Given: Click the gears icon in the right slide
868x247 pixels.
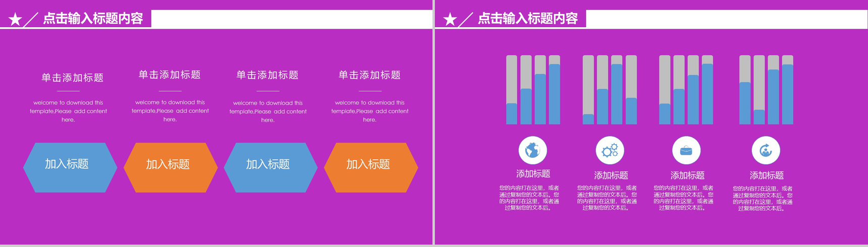Looking at the screenshot, I should click(x=610, y=150).
